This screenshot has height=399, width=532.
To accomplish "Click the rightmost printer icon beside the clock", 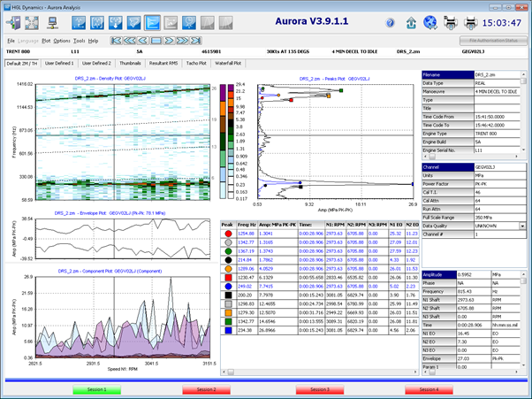I will (472, 23).
